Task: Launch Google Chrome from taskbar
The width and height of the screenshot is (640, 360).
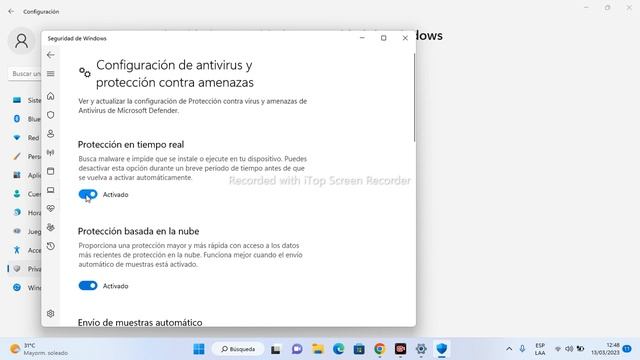Action: point(380,349)
